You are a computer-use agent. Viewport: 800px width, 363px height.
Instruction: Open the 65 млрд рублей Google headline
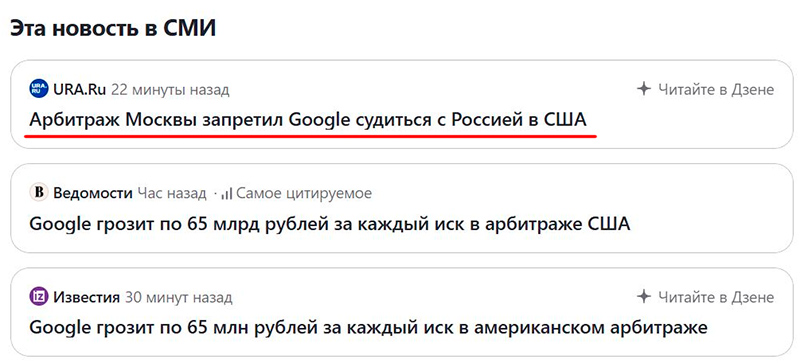point(330,224)
